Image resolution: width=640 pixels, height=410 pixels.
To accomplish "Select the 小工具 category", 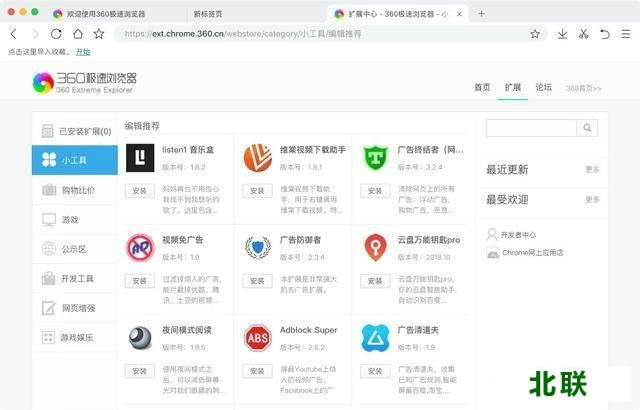I will [75, 160].
